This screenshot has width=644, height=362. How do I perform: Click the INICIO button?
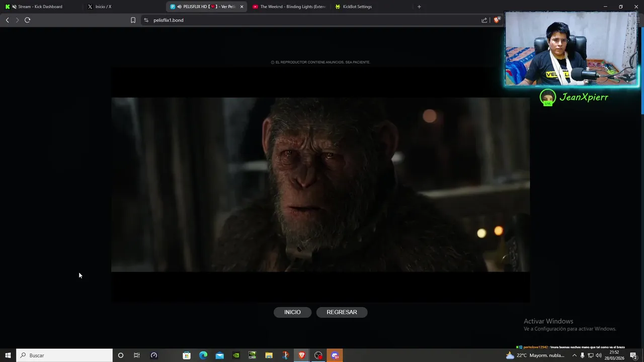292,312
